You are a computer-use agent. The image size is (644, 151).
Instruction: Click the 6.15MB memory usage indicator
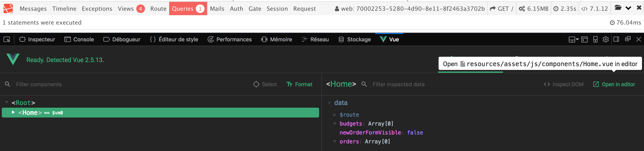coord(533,9)
